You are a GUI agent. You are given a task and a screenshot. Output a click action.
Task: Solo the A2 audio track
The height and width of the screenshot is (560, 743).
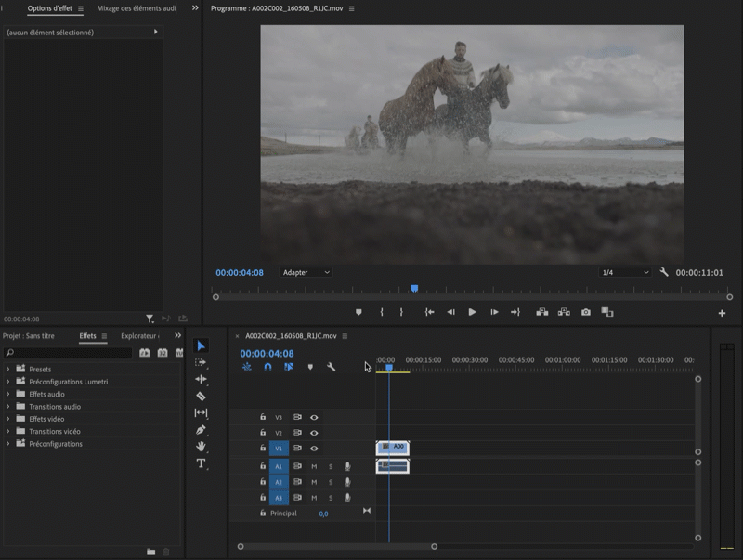pos(330,482)
